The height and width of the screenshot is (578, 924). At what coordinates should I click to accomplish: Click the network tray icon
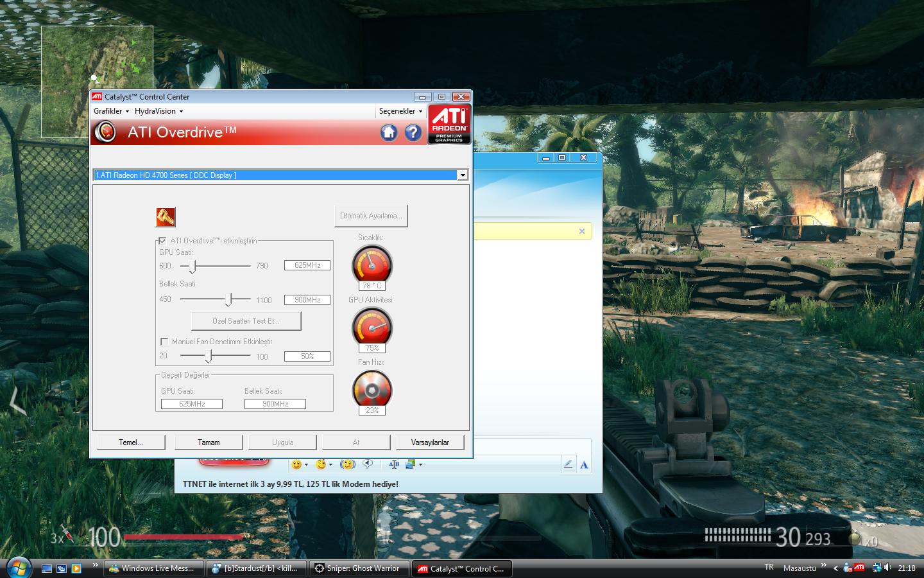tap(877, 568)
